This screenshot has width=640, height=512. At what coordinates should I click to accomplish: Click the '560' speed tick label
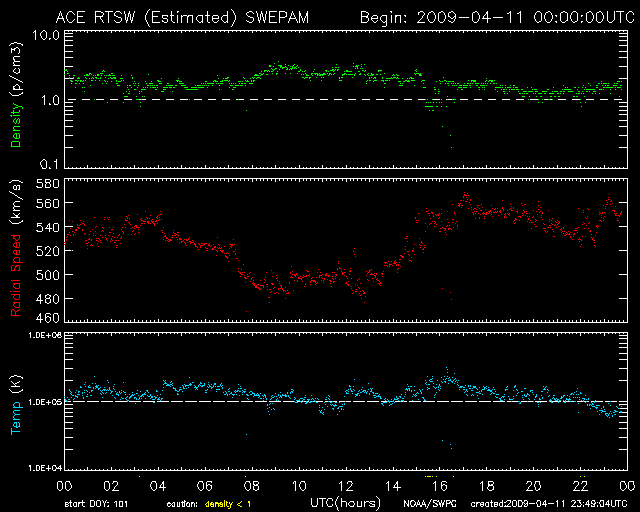pos(48,203)
